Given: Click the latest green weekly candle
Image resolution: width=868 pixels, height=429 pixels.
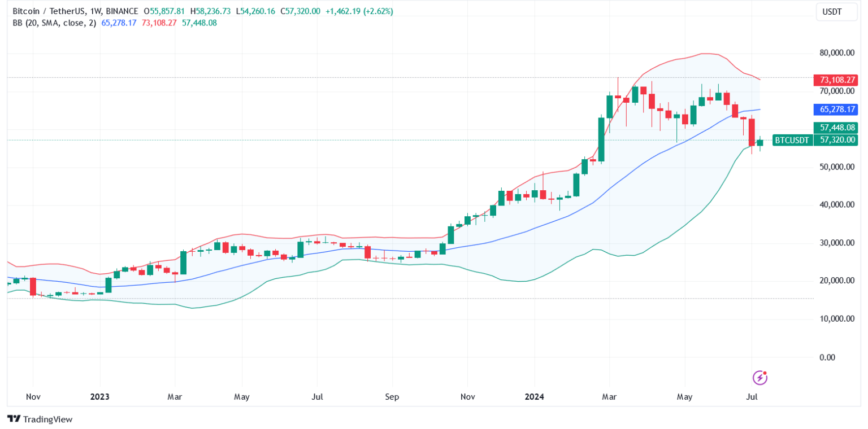Looking at the screenshot, I should coord(760,142).
